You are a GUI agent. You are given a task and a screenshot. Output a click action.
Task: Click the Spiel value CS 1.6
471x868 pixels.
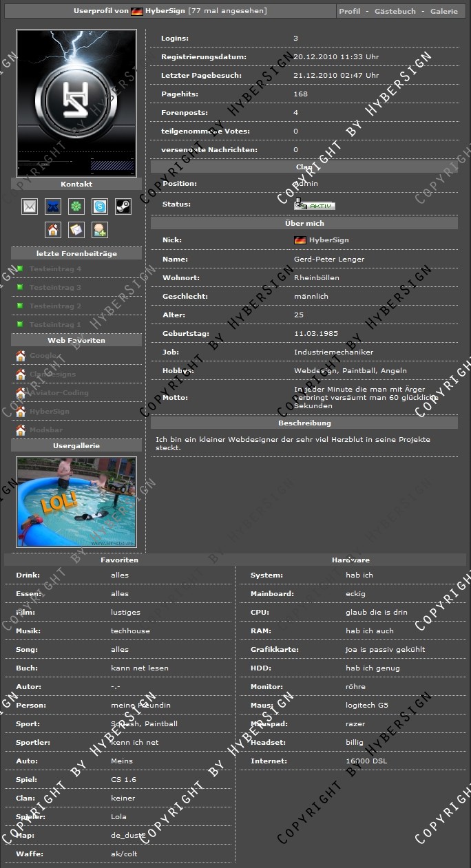click(x=123, y=780)
